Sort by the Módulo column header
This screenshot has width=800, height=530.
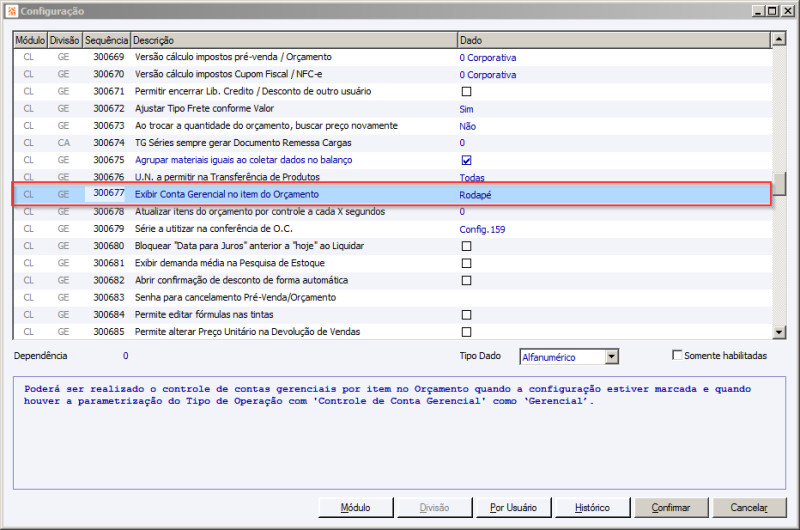click(x=30, y=40)
